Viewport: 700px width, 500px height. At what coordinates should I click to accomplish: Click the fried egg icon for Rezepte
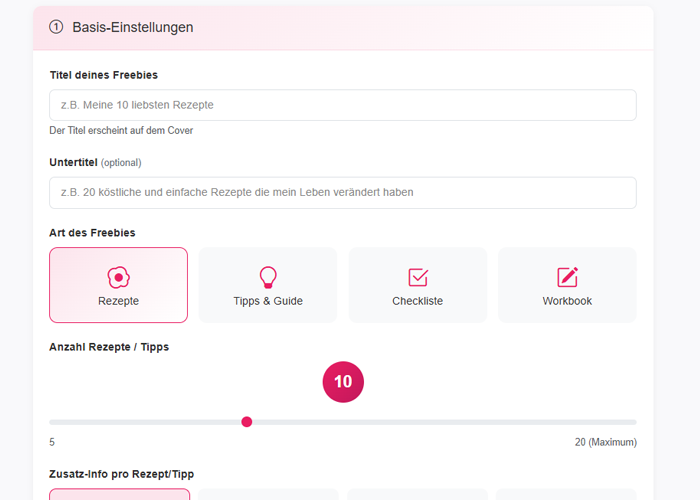tap(118, 277)
